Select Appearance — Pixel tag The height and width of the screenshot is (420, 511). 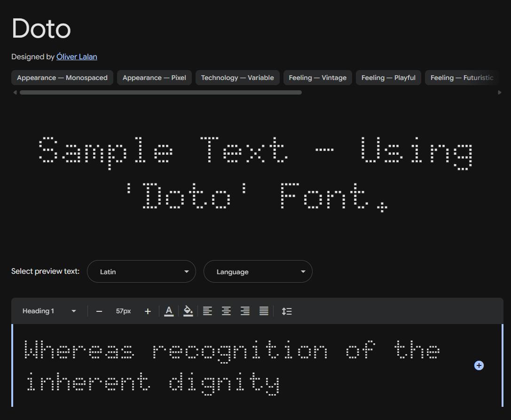154,78
